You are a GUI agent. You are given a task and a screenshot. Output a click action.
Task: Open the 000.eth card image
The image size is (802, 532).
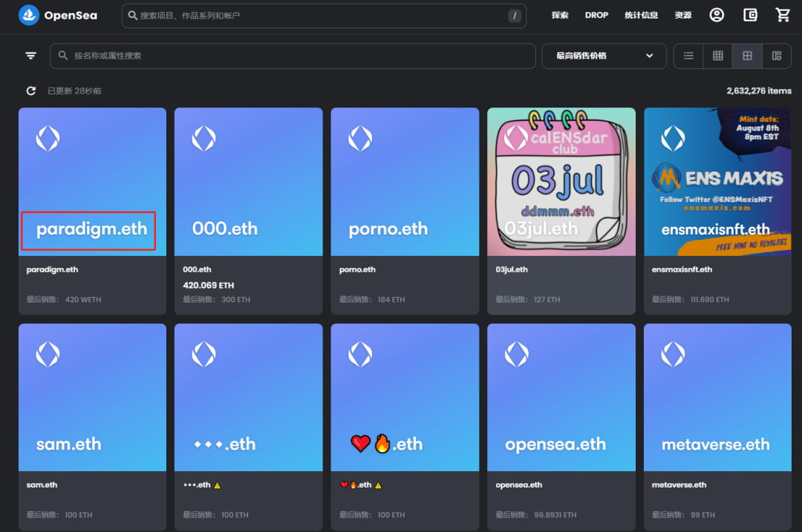249,182
